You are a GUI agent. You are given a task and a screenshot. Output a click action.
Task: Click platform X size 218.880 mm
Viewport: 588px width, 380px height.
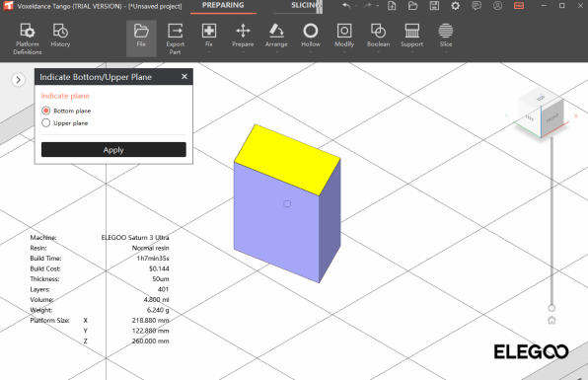150,321
